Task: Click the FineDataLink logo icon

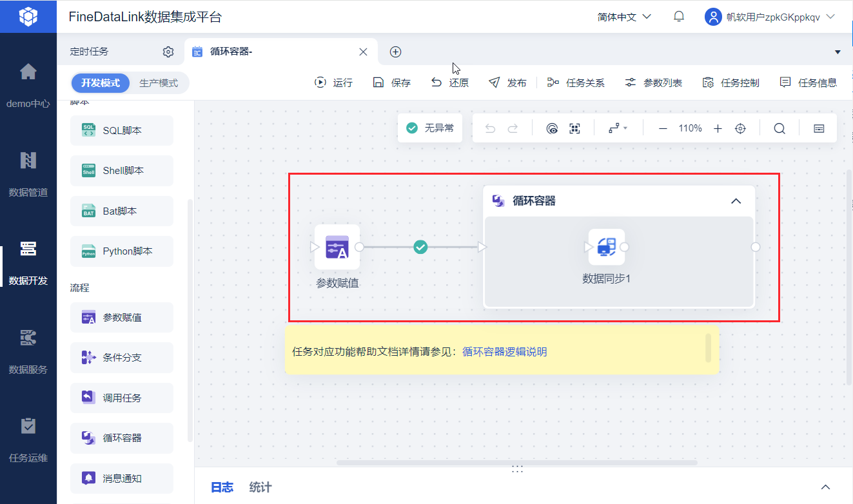Action: [28, 16]
